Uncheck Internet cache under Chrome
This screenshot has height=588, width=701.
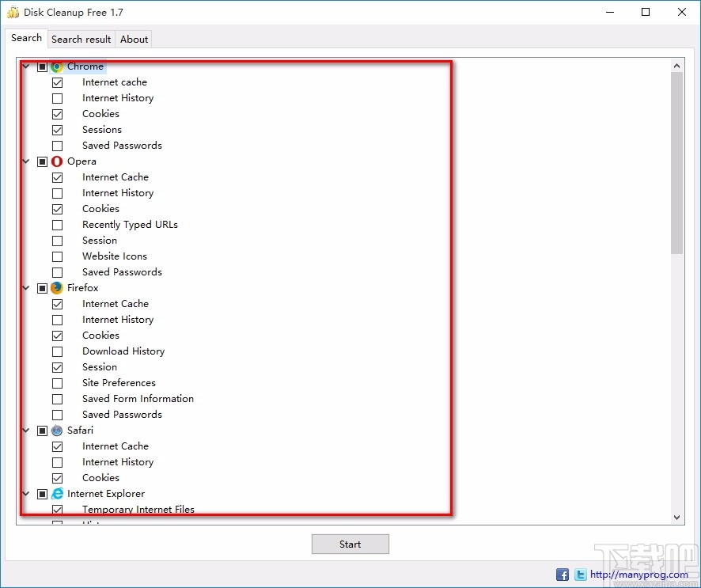[57, 82]
